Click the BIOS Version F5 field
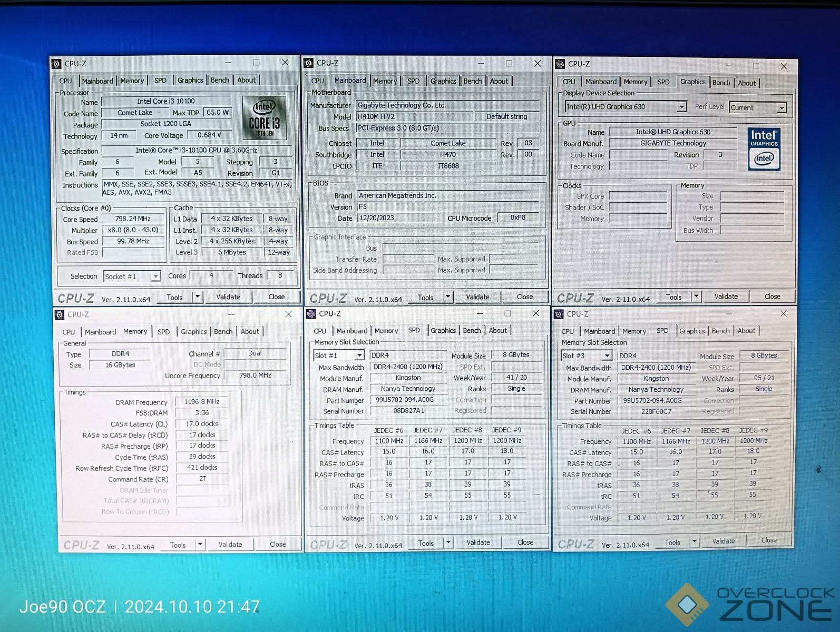Viewport: 840px width, 632px height. point(448,207)
